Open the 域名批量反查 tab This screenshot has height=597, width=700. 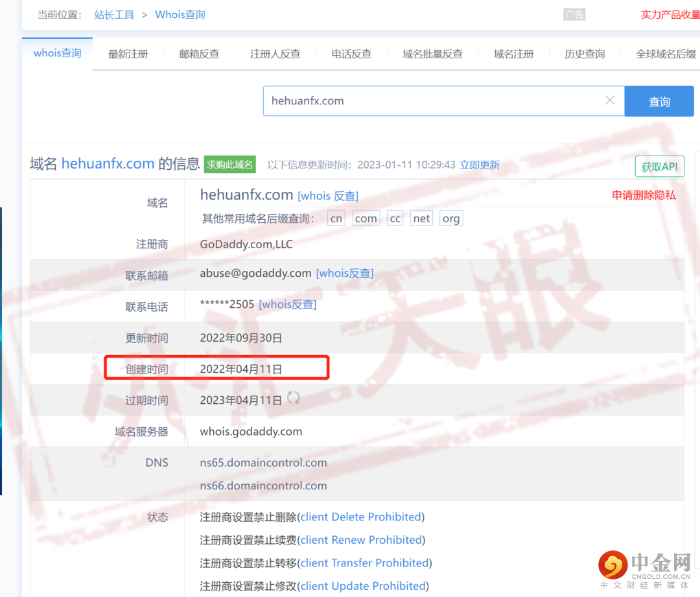click(x=432, y=54)
